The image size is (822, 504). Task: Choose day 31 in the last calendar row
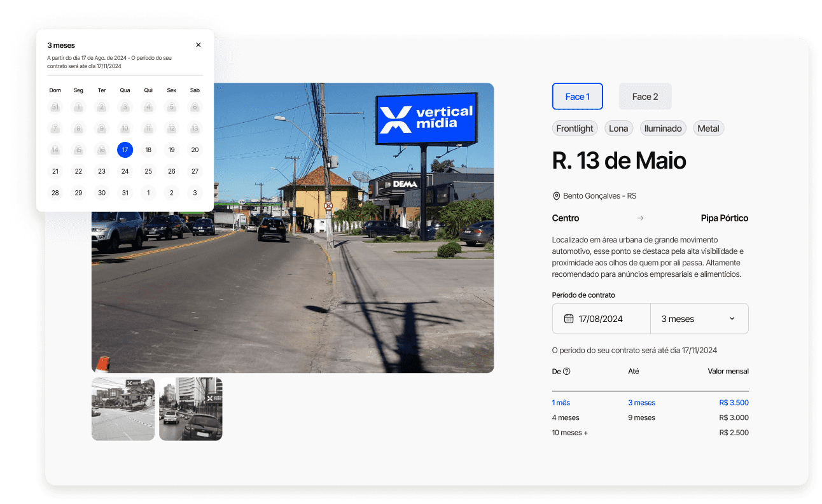point(125,193)
